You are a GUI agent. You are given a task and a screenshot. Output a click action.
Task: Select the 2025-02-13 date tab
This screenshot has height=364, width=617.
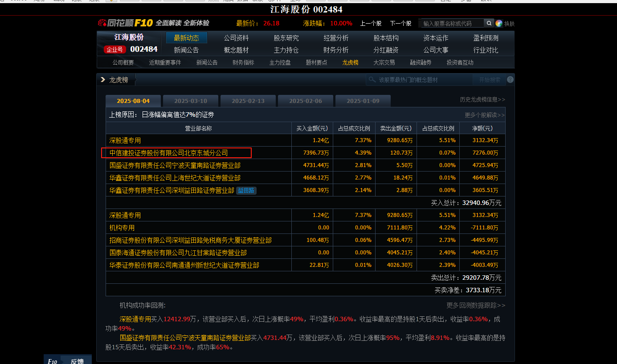248,101
